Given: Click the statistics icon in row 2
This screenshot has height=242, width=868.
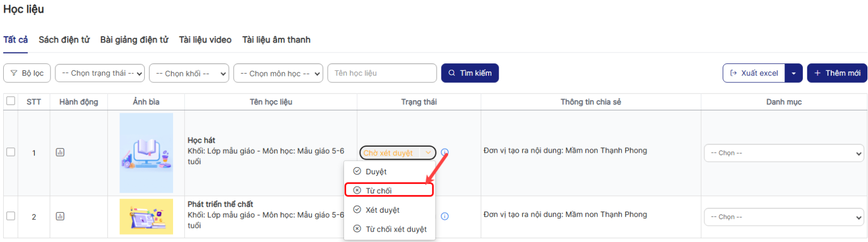Looking at the screenshot, I should click(x=60, y=217).
